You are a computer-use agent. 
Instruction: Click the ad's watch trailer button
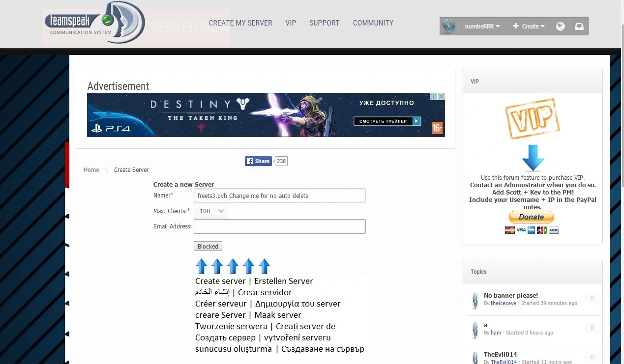(387, 121)
